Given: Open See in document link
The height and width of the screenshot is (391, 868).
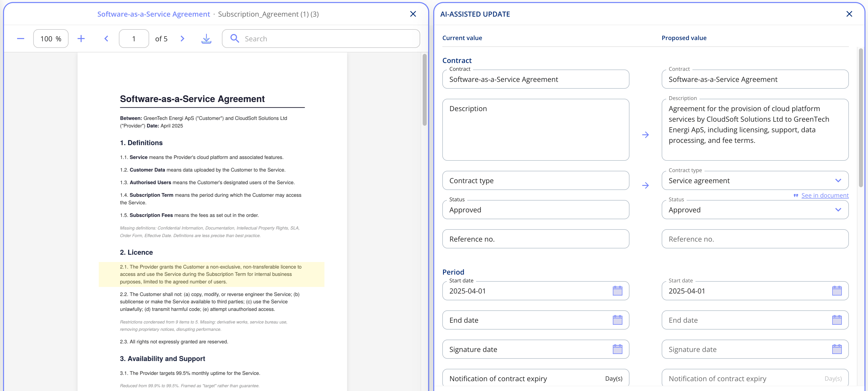Looking at the screenshot, I should tap(824, 195).
